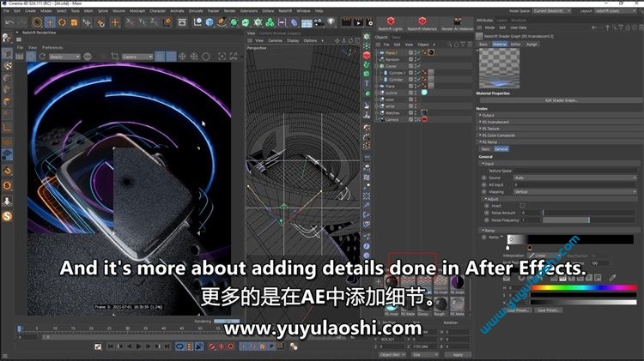Click the Object Manager search icon
Screen dimensions: 644x361
tap(449, 45)
